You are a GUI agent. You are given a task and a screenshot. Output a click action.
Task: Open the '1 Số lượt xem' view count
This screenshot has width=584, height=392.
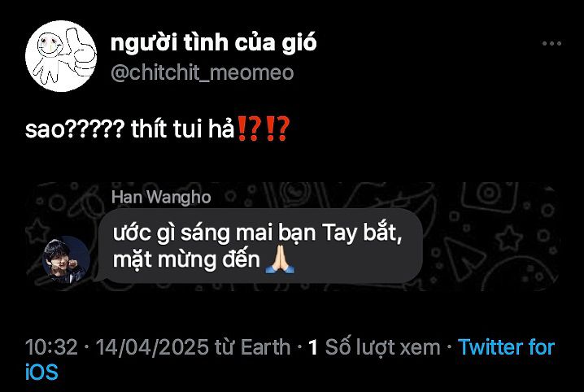(x=374, y=347)
